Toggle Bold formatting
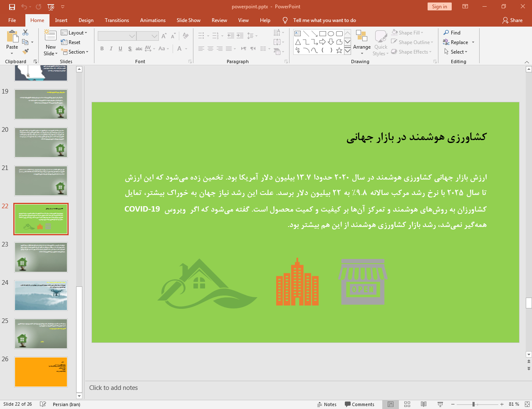The width and height of the screenshot is (532, 409). coord(102,49)
